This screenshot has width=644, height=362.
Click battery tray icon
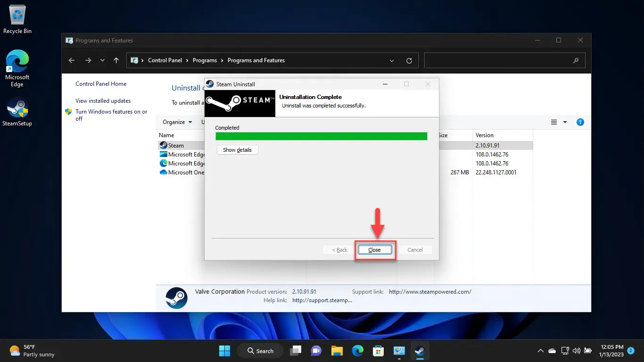pos(588,351)
